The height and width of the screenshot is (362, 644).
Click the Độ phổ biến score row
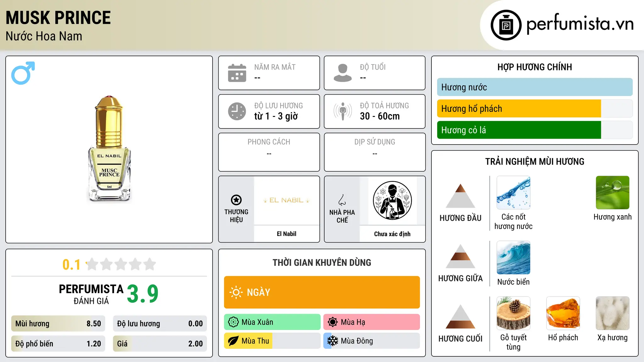[58, 344]
